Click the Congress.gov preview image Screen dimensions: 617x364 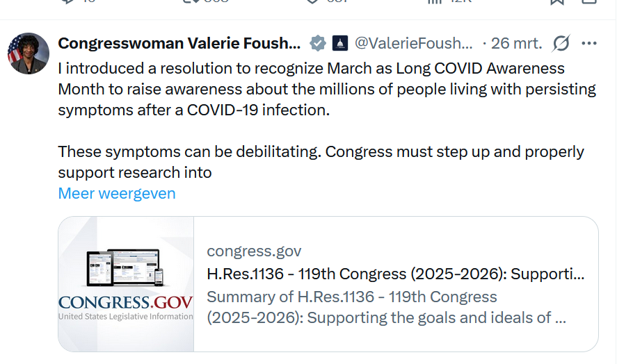pyautogui.click(x=126, y=284)
